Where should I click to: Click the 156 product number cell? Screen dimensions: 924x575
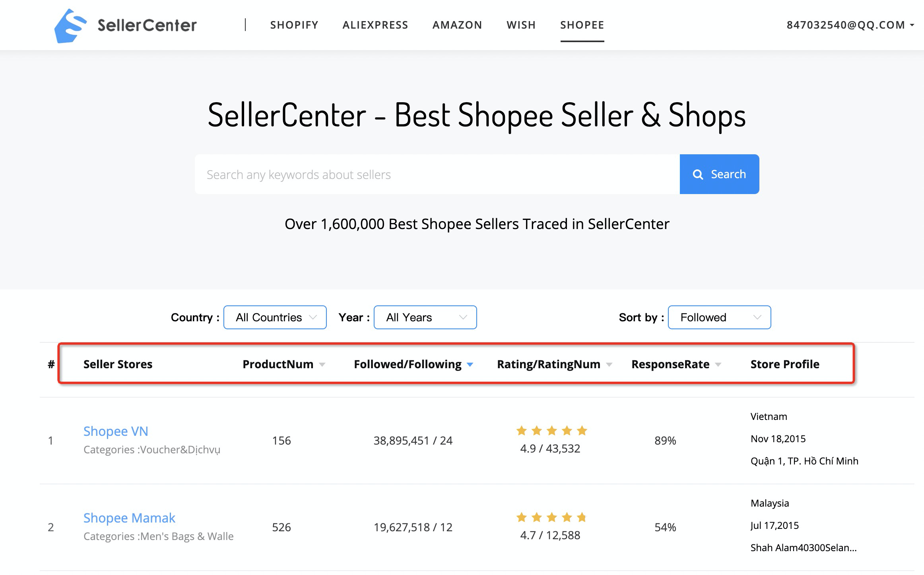(x=281, y=441)
